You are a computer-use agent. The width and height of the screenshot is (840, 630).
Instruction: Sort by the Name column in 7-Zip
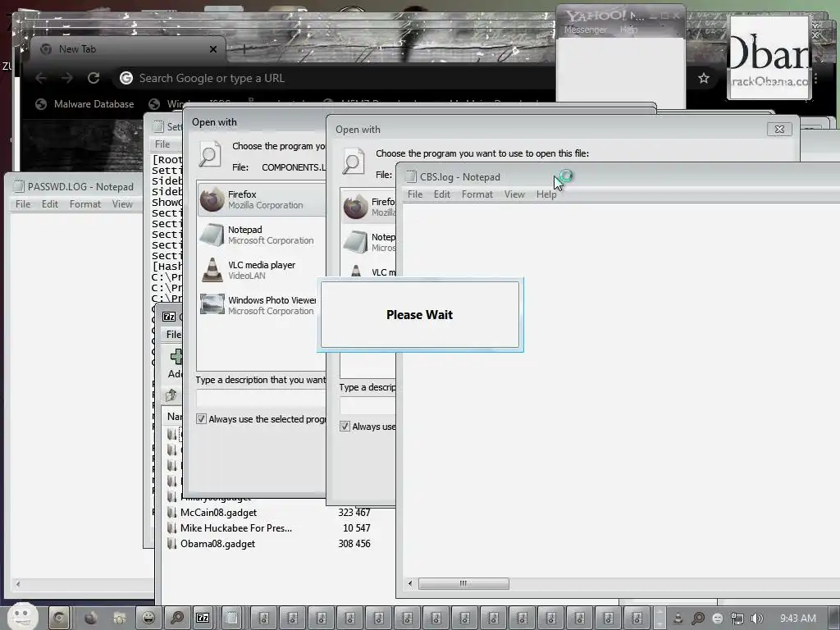click(x=174, y=416)
